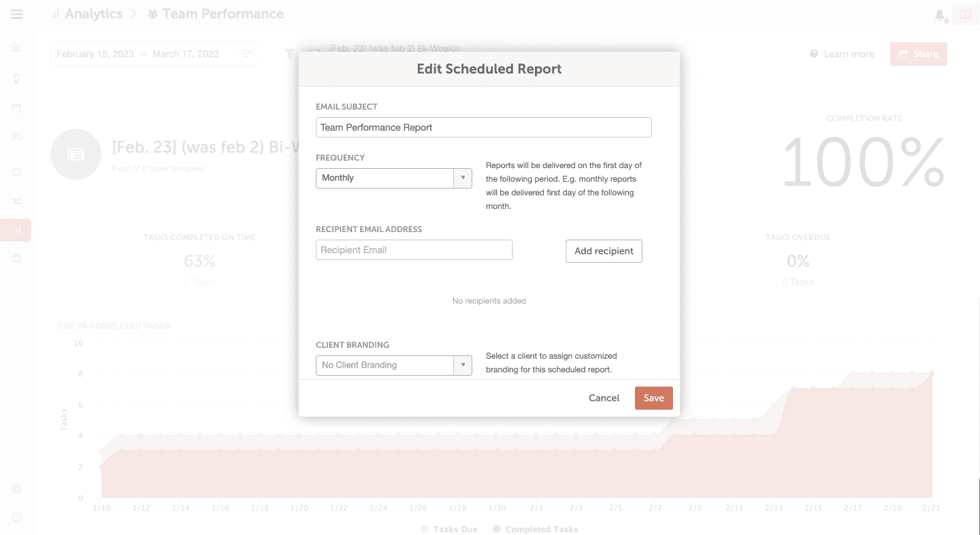Toggle the Completed Tasks legend item
The image size is (980, 535).
coord(536,529)
